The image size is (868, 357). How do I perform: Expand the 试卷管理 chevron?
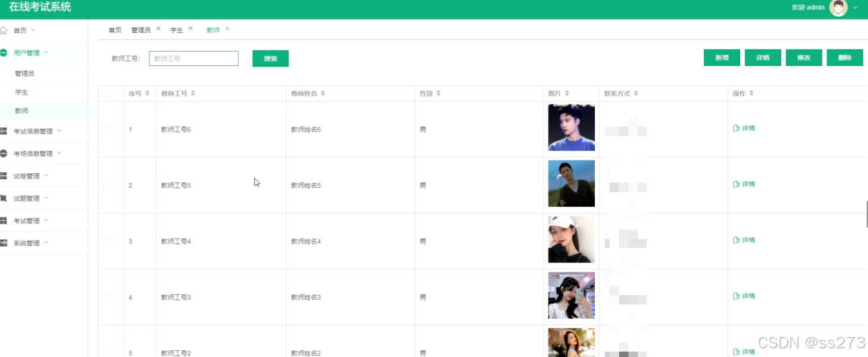coord(46,175)
